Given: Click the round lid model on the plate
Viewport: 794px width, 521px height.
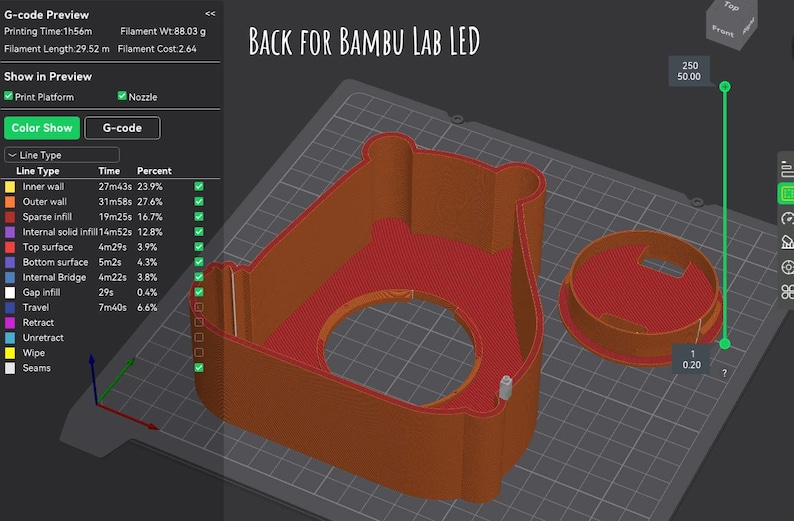Looking at the screenshot, I should (x=641, y=296).
